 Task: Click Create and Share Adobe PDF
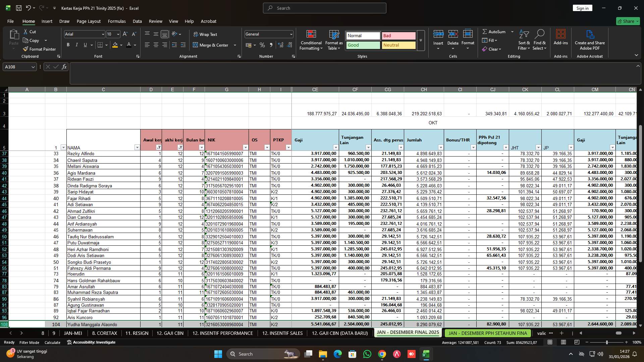(590, 40)
